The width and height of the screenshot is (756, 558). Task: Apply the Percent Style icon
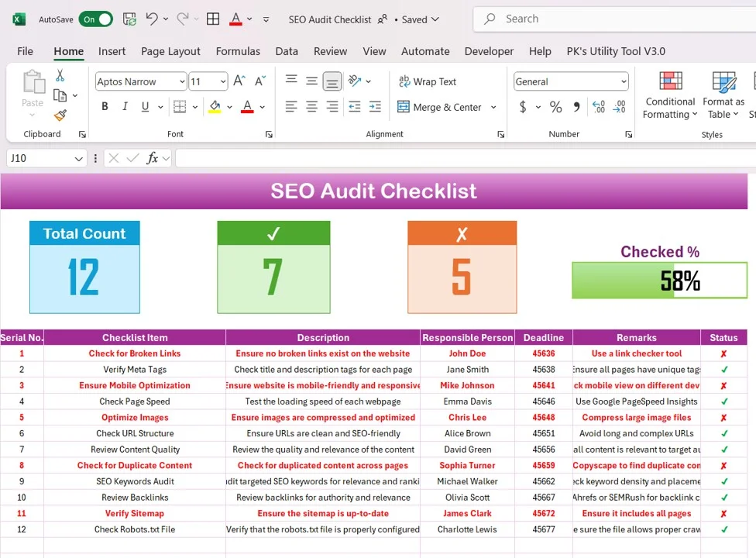pyautogui.click(x=555, y=107)
